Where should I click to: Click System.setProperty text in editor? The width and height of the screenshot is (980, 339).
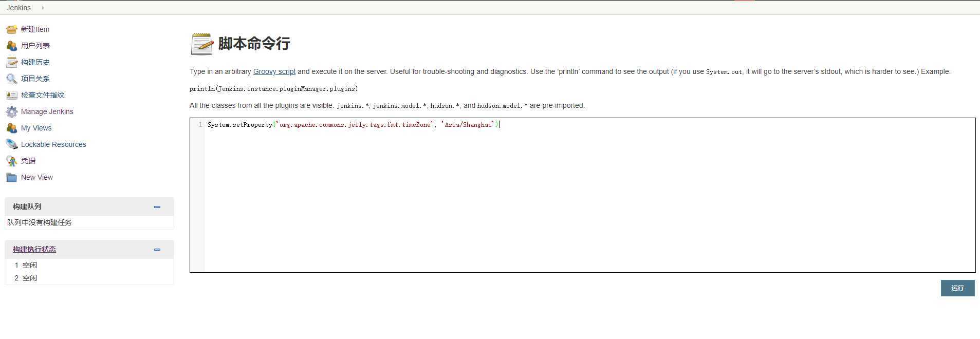(240, 125)
